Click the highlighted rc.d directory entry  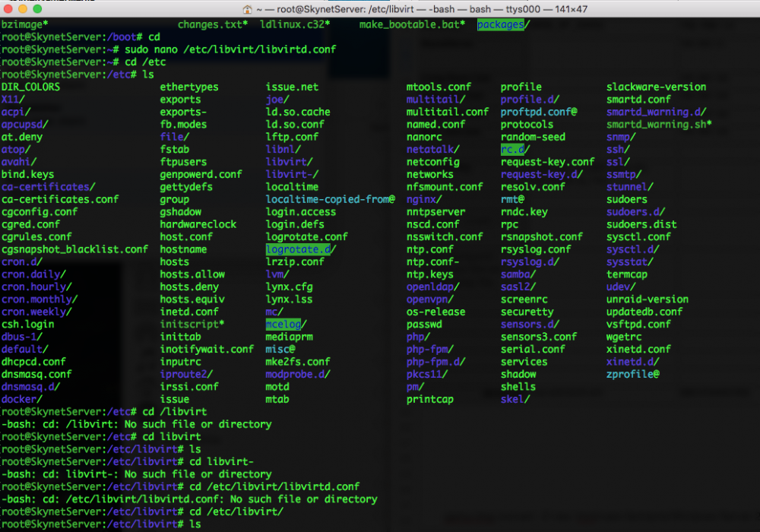tap(513, 149)
